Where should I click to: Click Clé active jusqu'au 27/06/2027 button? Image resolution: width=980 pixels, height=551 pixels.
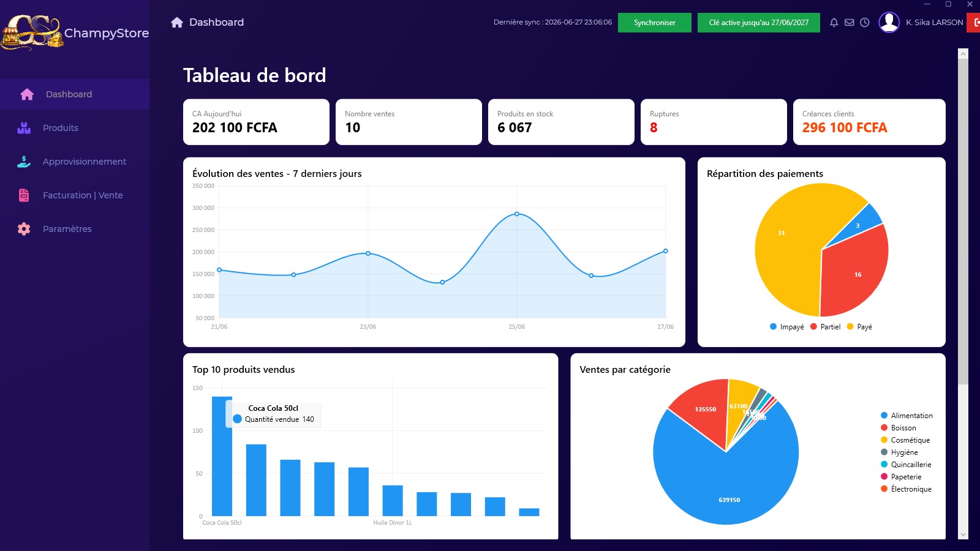tap(758, 23)
